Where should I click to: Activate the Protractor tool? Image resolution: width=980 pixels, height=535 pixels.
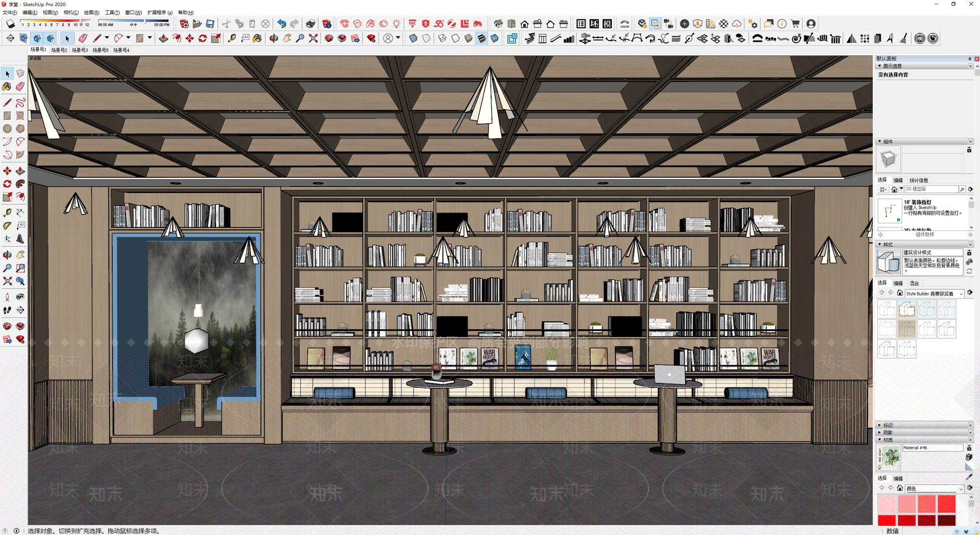point(7,226)
